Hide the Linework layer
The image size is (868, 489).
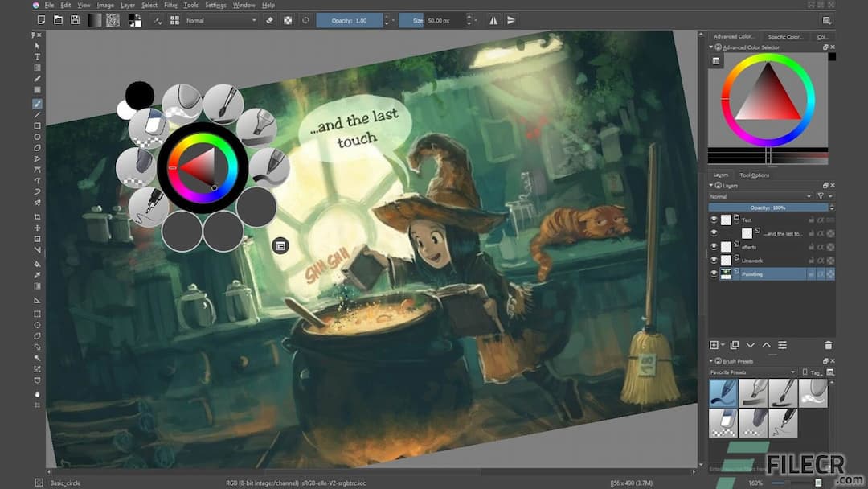[x=714, y=259]
